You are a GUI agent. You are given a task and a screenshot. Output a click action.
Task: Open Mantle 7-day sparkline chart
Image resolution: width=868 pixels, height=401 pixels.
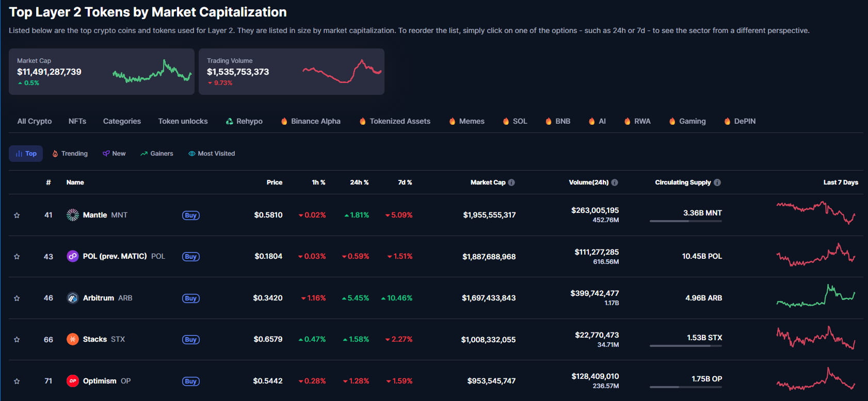click(816, 213)
